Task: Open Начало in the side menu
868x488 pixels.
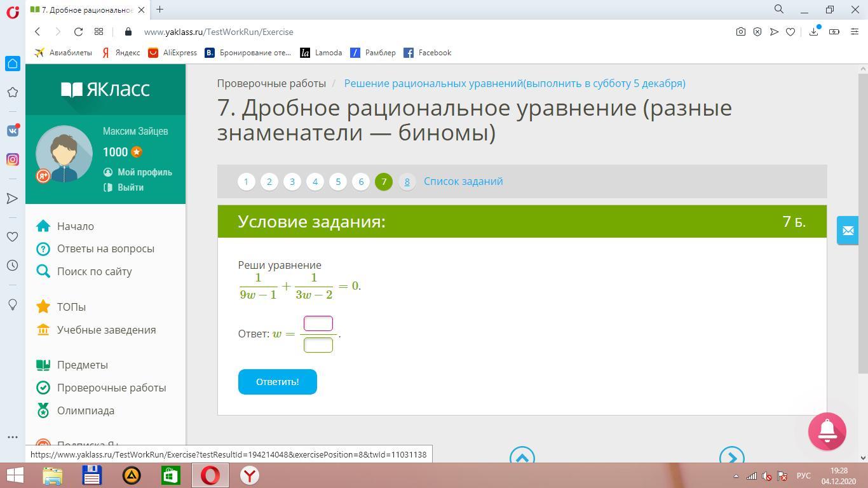Action: coord(76,226)
